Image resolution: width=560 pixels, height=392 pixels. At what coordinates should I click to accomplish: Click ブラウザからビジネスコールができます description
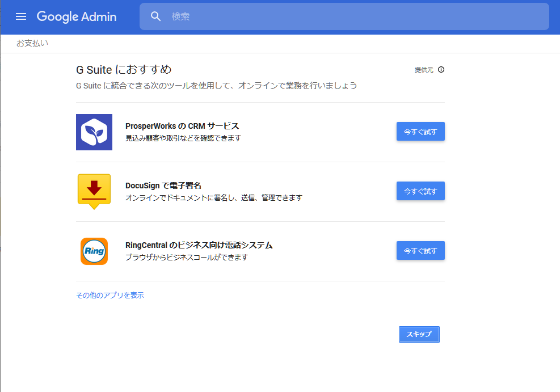tap(187, 258)
